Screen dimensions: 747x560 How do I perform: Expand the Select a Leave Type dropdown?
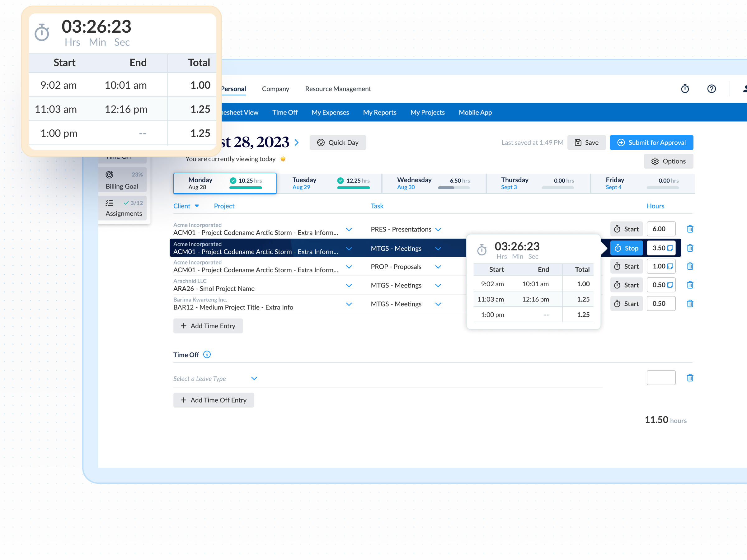click(x=254, y=378)
